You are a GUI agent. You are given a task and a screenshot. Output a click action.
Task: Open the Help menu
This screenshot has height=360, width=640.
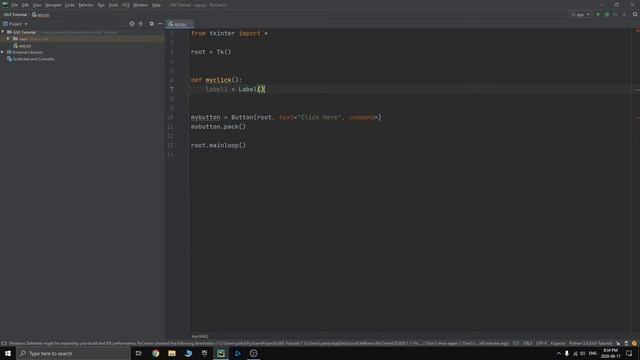tap(156, 5)
